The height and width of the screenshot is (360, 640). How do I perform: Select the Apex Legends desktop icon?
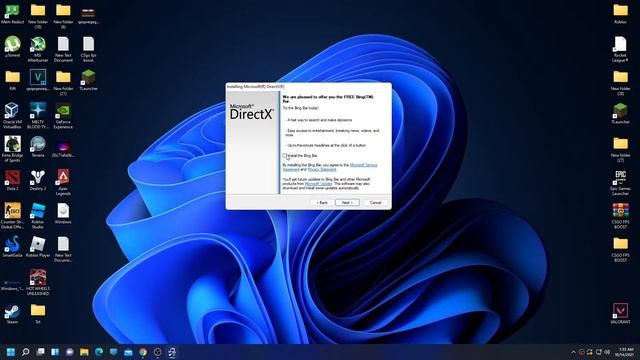point(63,182)
